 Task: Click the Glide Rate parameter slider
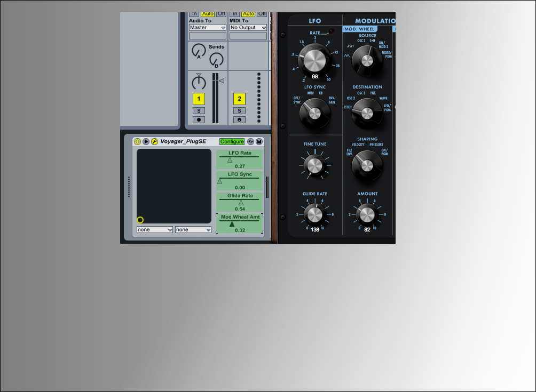[240, 201]
